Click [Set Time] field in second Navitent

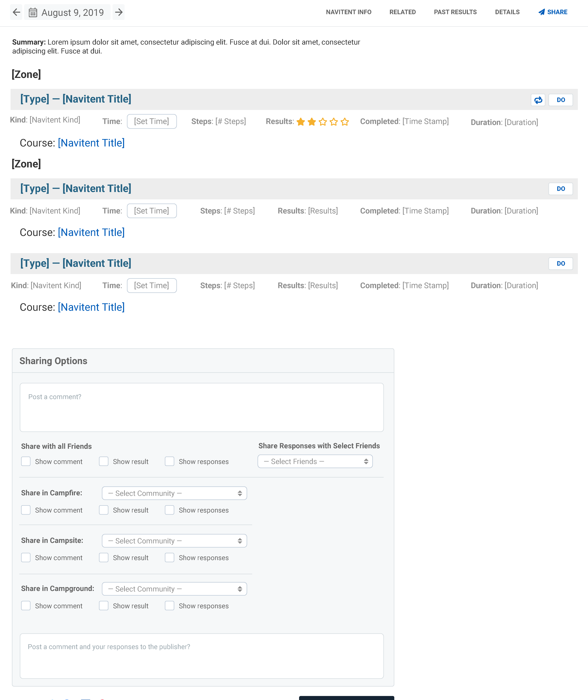tap(152, 211)
